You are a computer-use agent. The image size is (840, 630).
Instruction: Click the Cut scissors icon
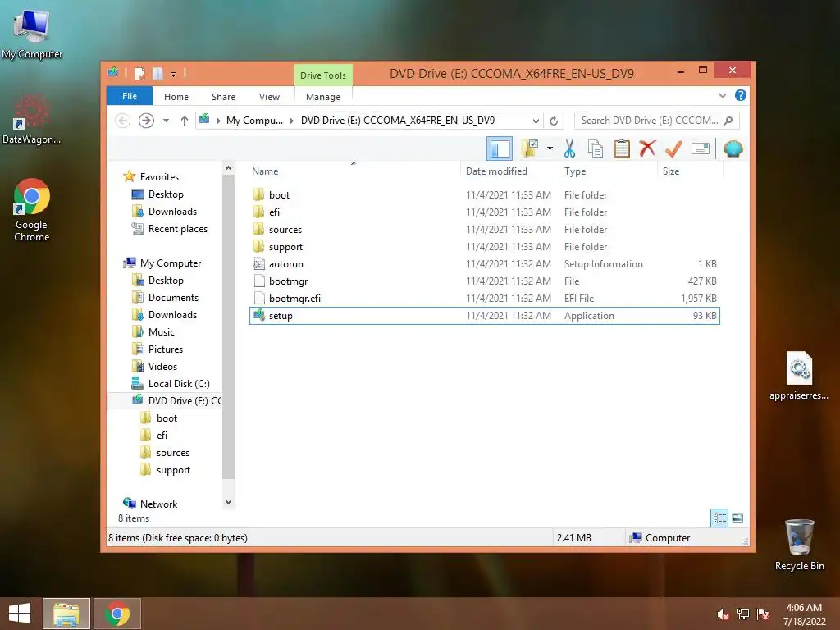[x=569, y=148]
